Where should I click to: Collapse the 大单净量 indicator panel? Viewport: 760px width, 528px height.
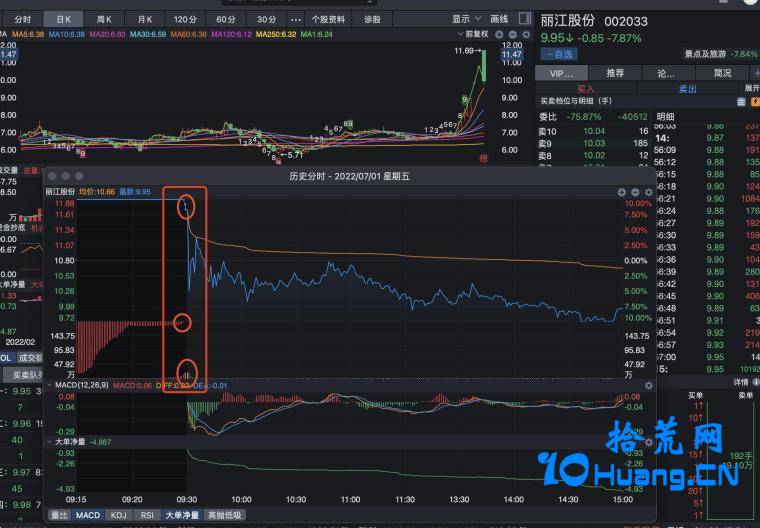coord(49,442)
